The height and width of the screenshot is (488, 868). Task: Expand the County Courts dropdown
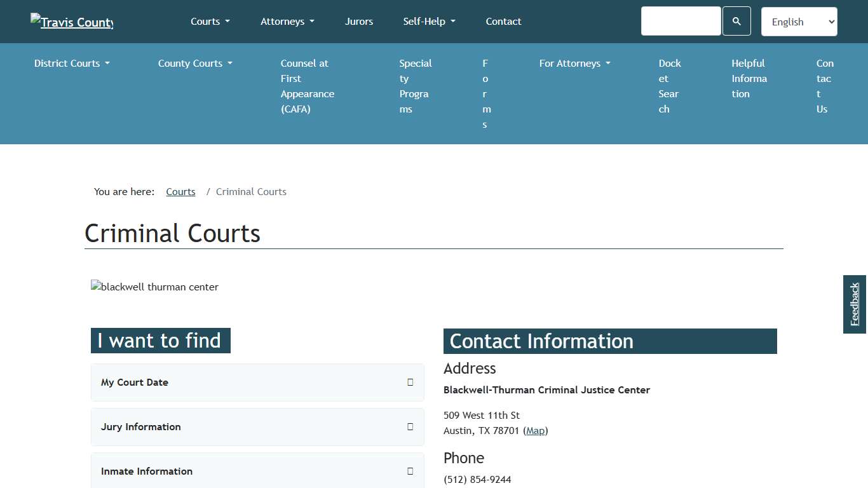194,63
